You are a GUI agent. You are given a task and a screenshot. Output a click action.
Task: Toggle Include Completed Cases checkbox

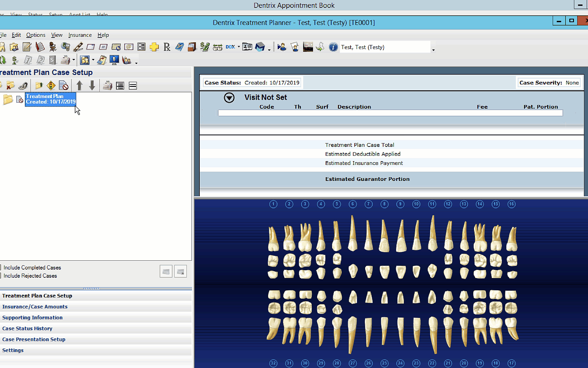[x=1, y=267]
